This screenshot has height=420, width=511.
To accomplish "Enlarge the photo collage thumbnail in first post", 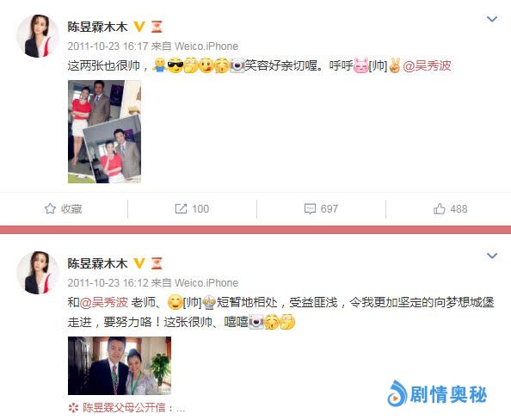I will [x=104, y=132].
